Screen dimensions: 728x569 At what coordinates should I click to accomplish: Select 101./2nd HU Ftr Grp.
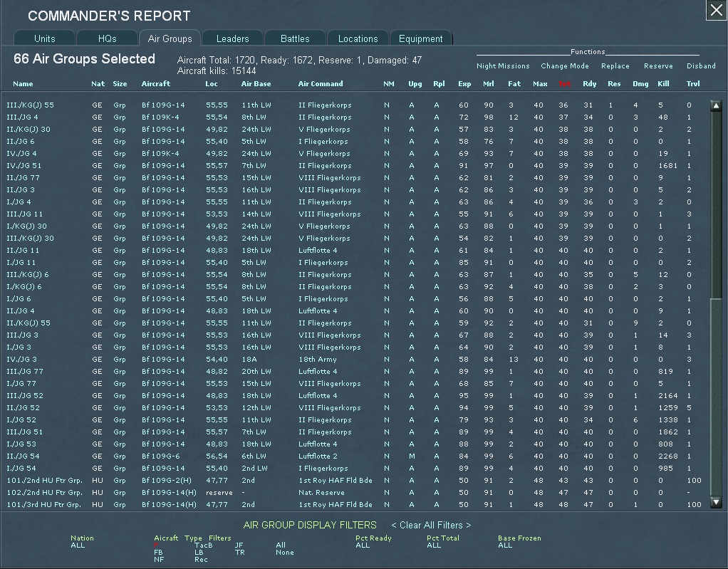click(45, 480)
